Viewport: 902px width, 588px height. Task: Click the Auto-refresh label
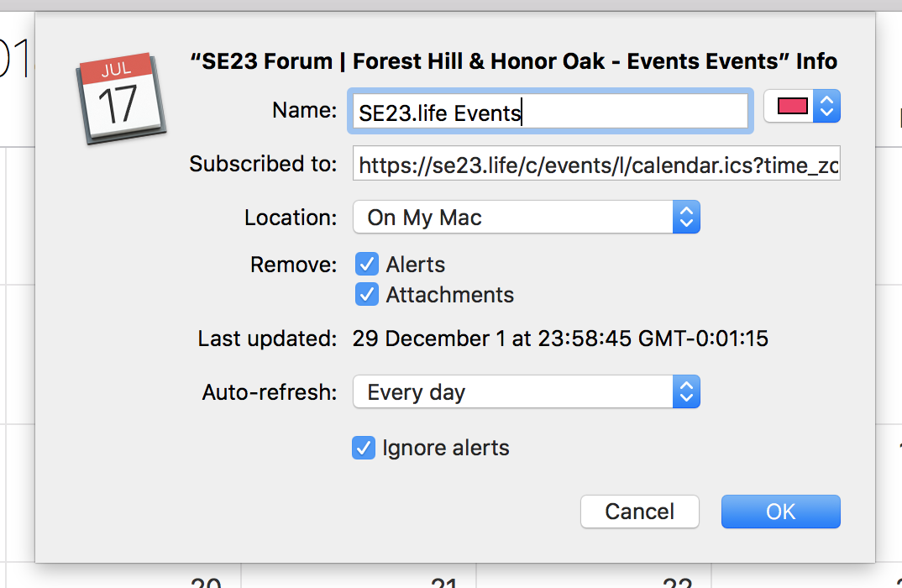pyautogui.click(x=270, y=392)
